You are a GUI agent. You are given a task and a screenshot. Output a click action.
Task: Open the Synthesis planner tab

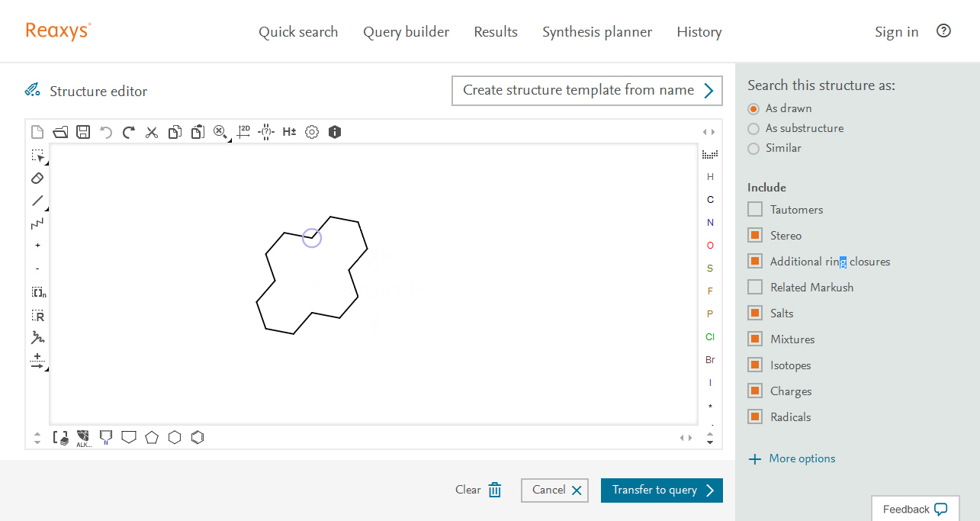coord(597,32)
